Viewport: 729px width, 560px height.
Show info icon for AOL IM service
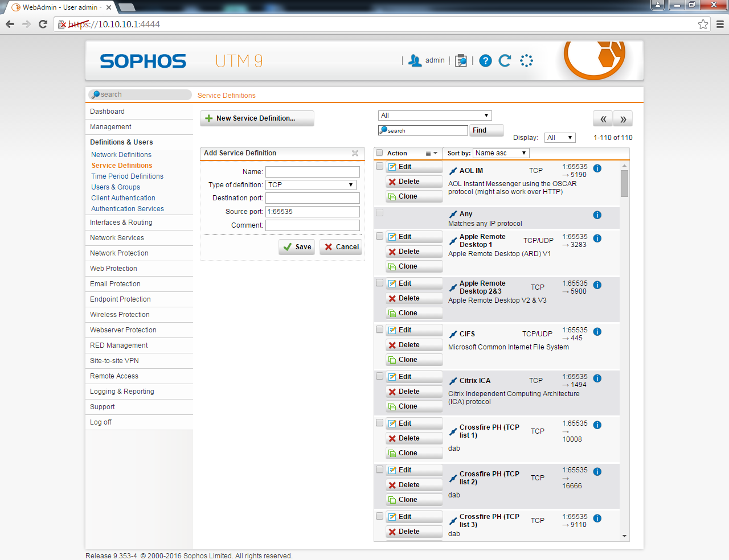597,168
